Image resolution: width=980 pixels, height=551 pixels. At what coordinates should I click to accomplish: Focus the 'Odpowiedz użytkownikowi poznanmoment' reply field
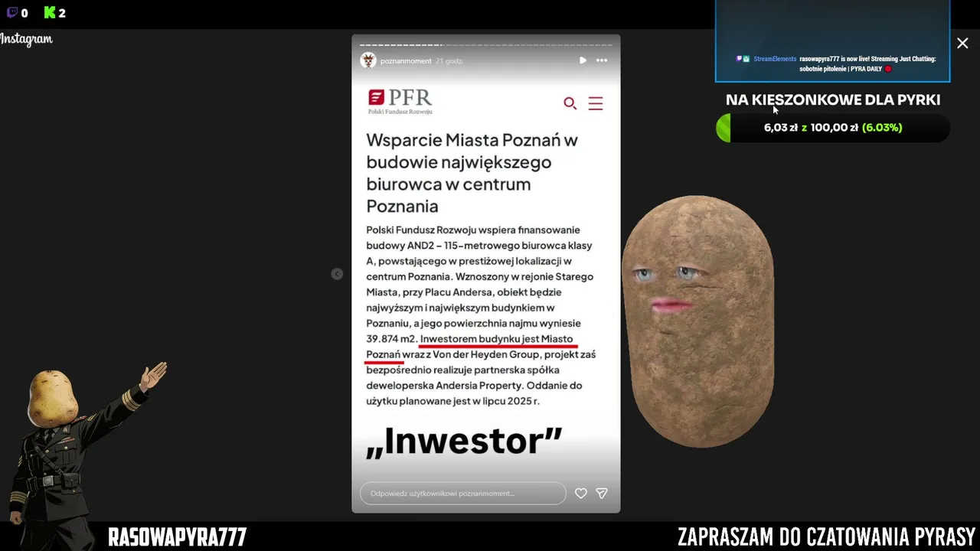click(463, 494)
